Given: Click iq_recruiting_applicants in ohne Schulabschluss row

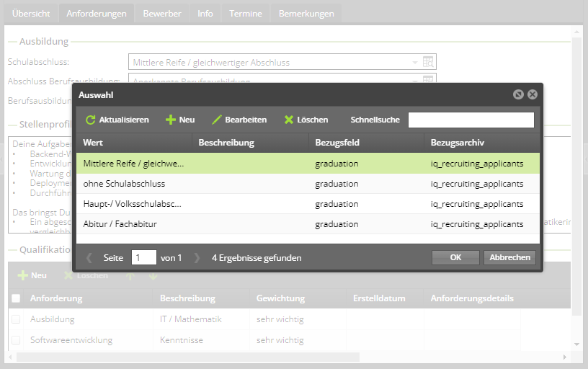Looking at the screenshot, I should (476, 184).
